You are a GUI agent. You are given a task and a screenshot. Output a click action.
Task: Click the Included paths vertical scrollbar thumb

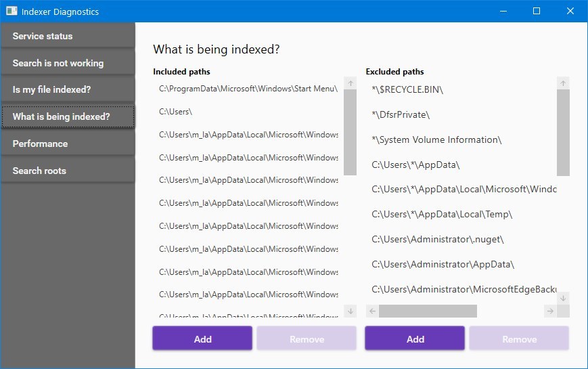350,132
